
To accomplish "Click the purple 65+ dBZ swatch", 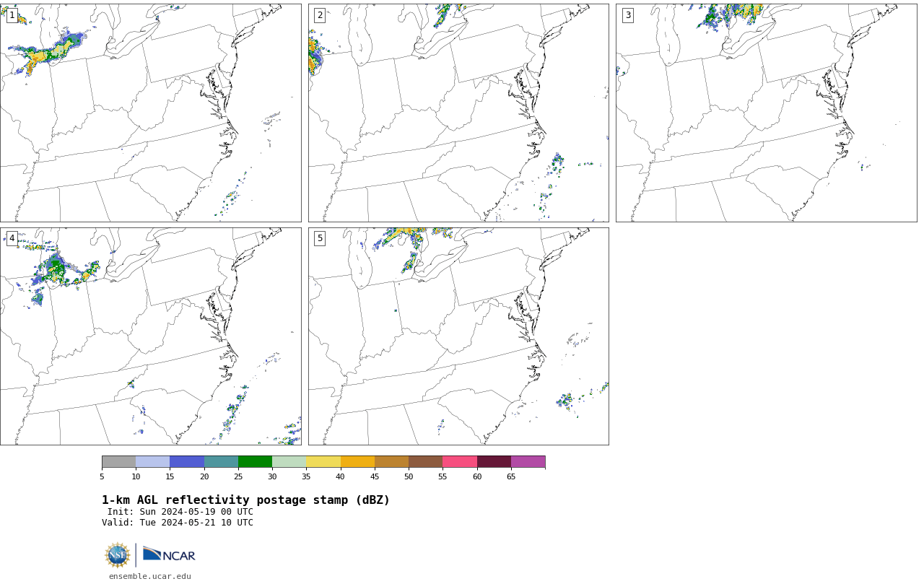I will click(528, 462).
